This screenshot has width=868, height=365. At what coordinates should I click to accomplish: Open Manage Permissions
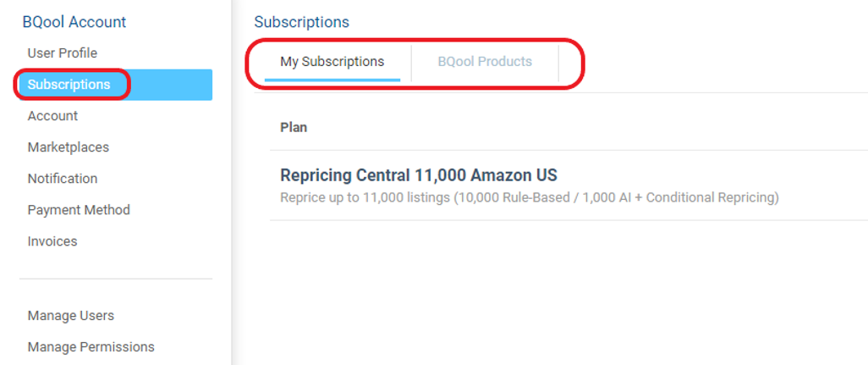point(91,346)
